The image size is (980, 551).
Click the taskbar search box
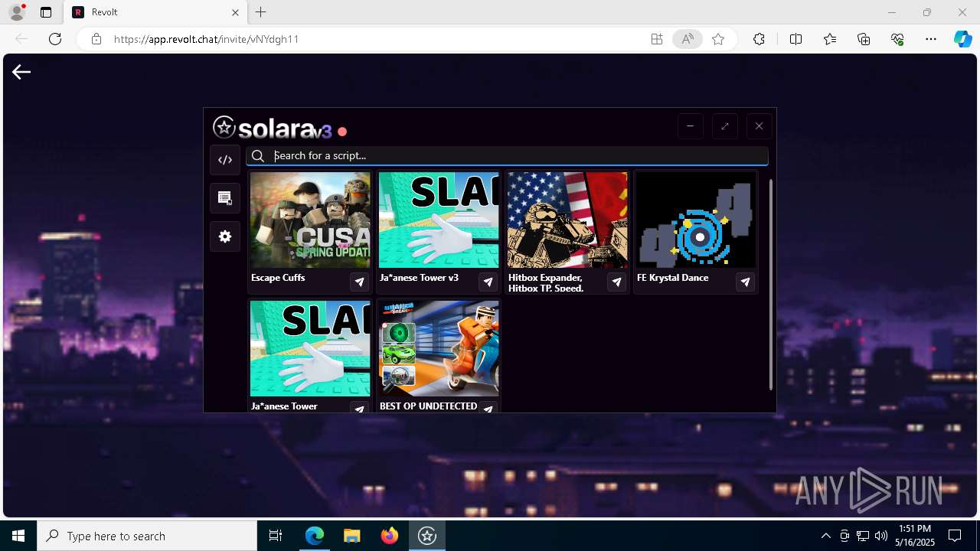tap(147, 536)
